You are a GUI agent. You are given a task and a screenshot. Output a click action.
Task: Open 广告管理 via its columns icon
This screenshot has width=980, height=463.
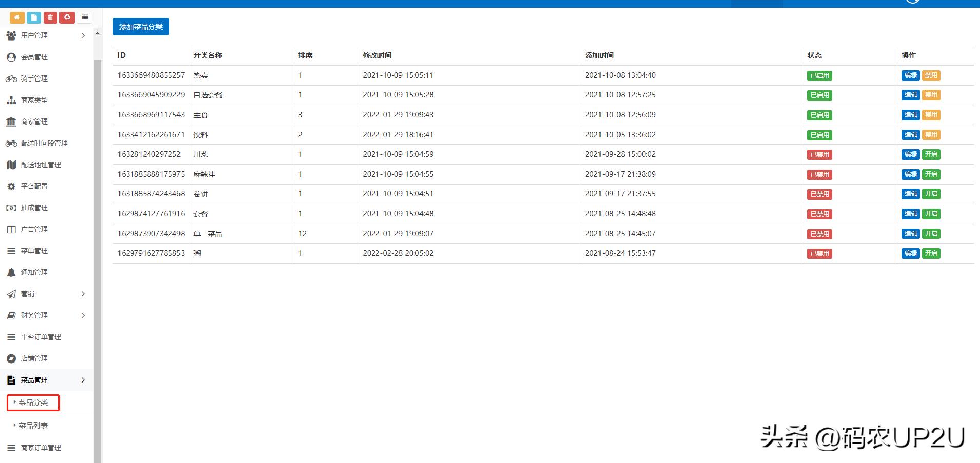coord(11,229)
